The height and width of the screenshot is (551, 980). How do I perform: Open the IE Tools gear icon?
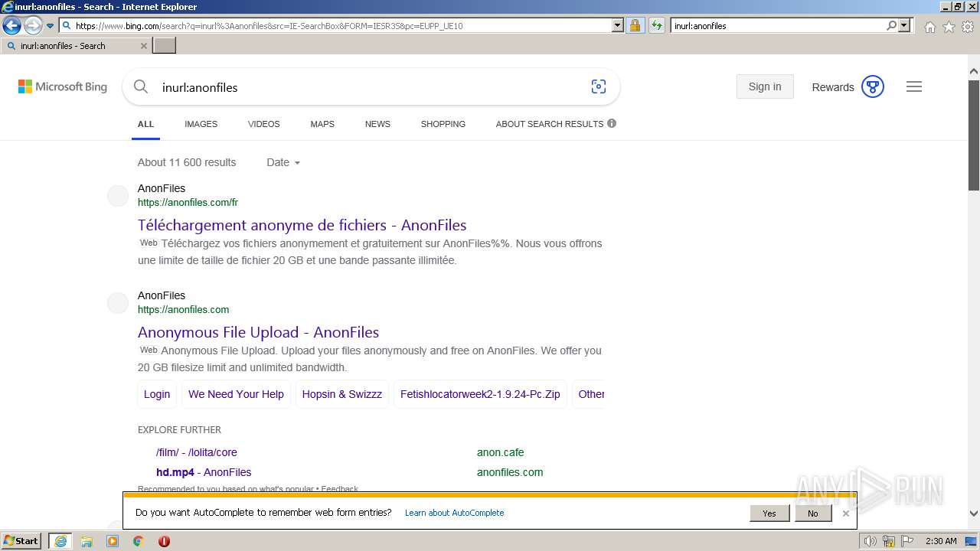[968, 27]
